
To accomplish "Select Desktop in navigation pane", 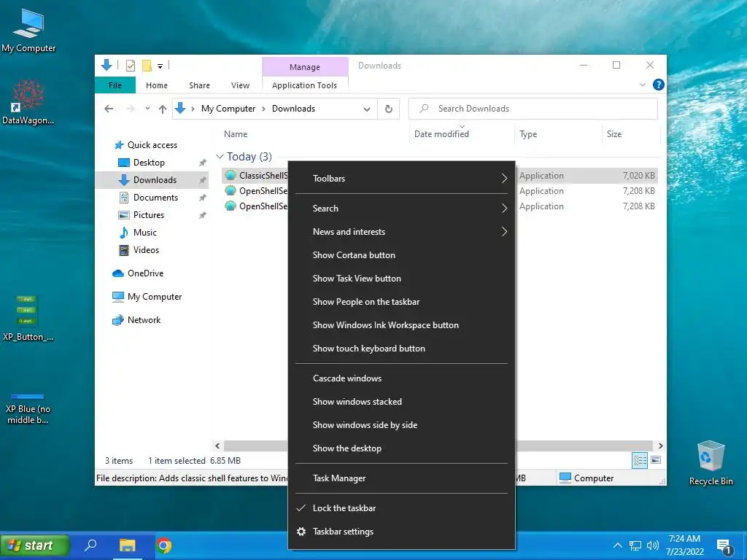I will tap(149, 163).
